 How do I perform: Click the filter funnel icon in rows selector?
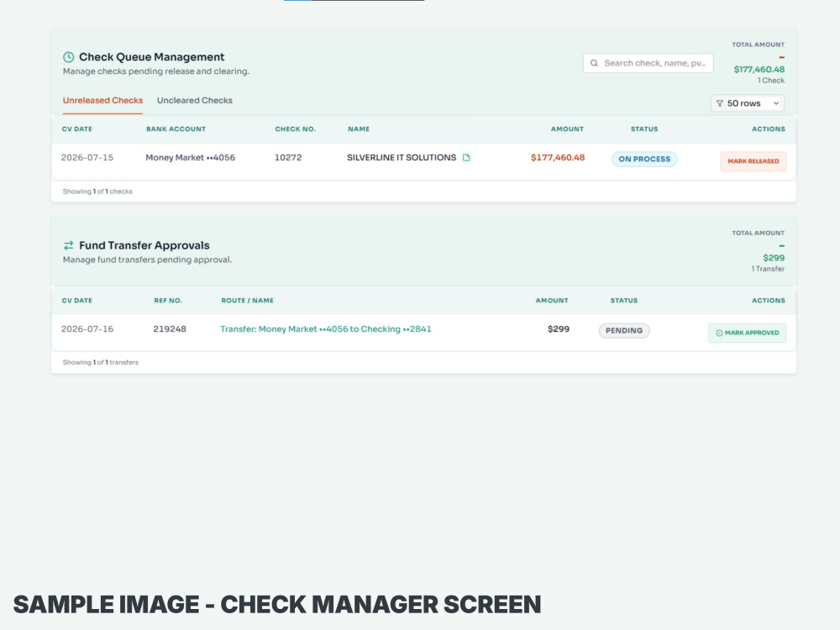pyautogui.click(x=720, y=103)
